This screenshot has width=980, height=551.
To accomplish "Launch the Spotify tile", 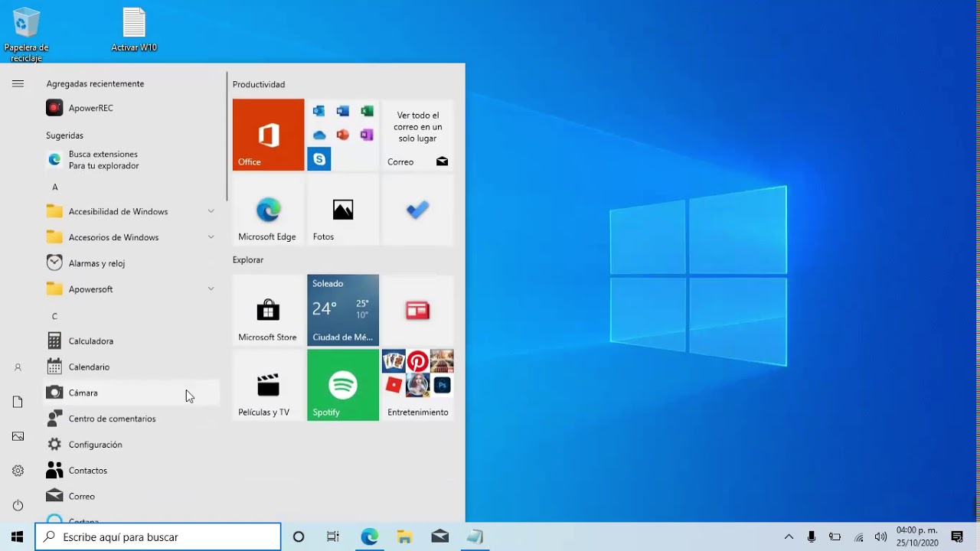I will [343, 385].
